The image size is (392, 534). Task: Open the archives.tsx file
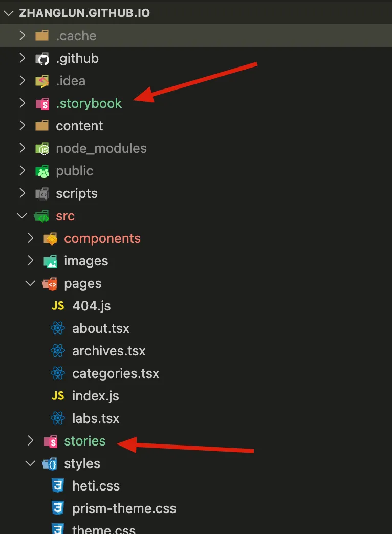(x=108, y=351)
